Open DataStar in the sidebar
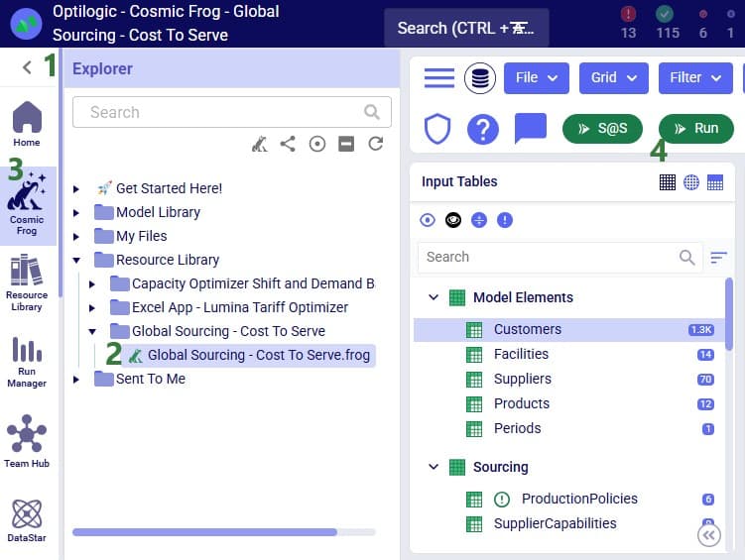The width and height of the screenshot is (745, 560). coord(27,520)
